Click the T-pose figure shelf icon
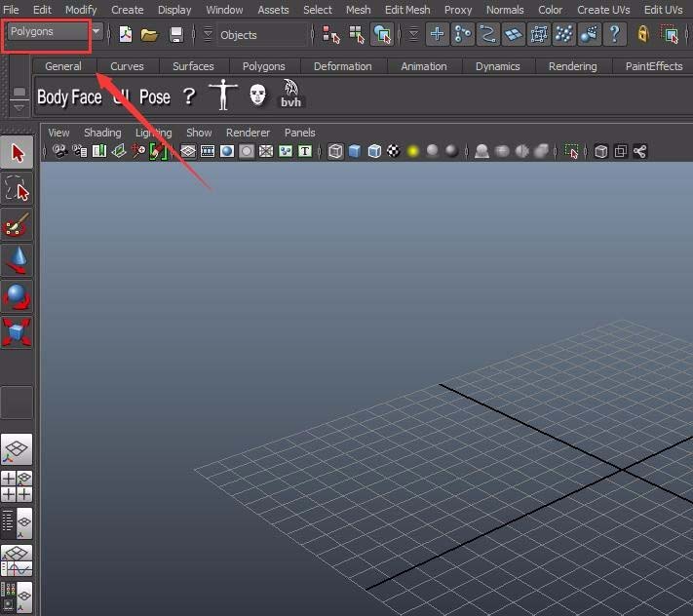This screenshot has height=616, width=693. click(223, 95)
